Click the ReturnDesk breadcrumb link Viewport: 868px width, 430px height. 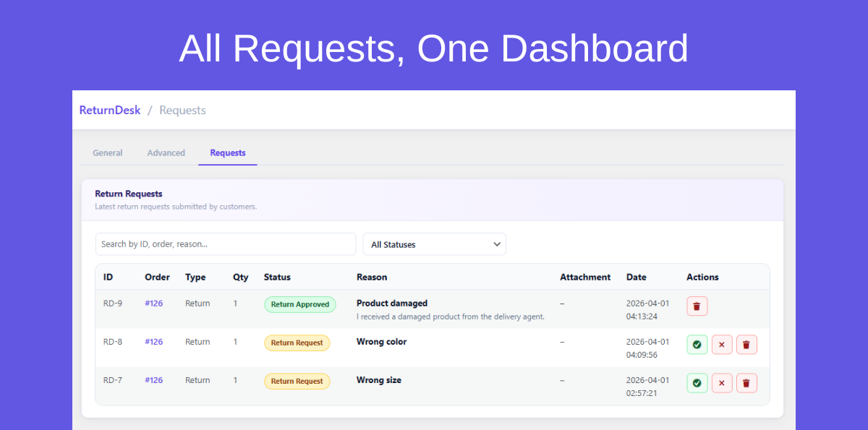click(109, 110)
